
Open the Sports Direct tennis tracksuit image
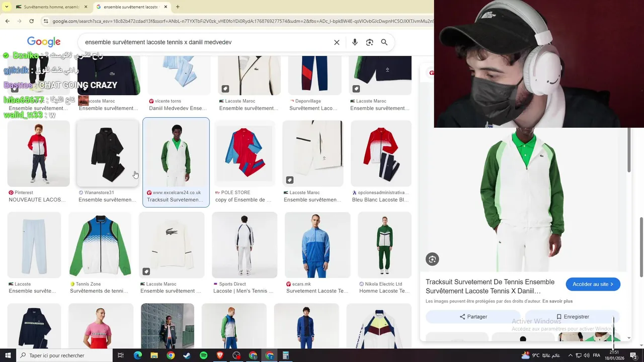[x=245, y=245]
